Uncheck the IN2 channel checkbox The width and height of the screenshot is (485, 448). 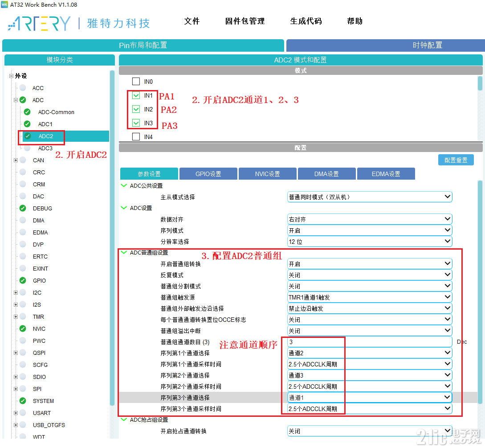point(136,109)
